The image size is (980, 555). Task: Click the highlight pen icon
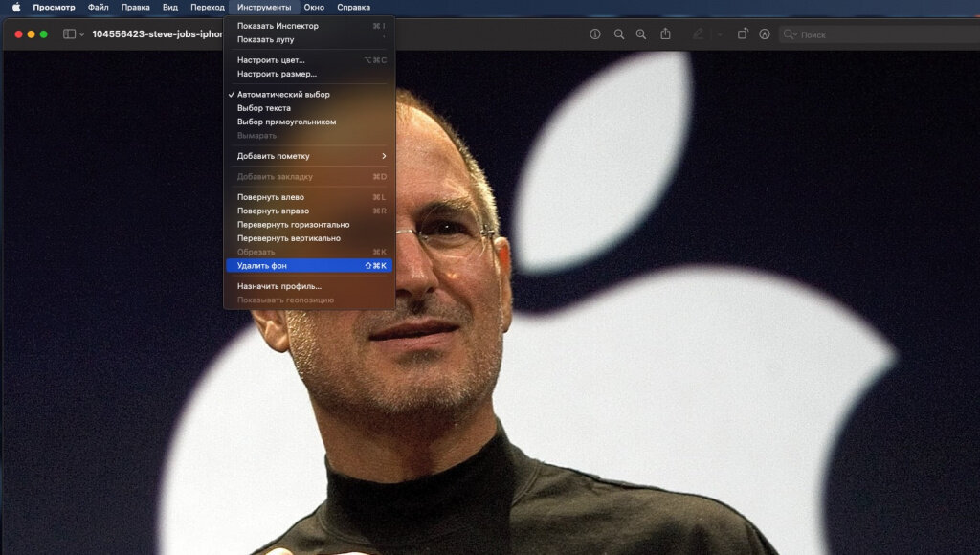click(x=698, y=34)
